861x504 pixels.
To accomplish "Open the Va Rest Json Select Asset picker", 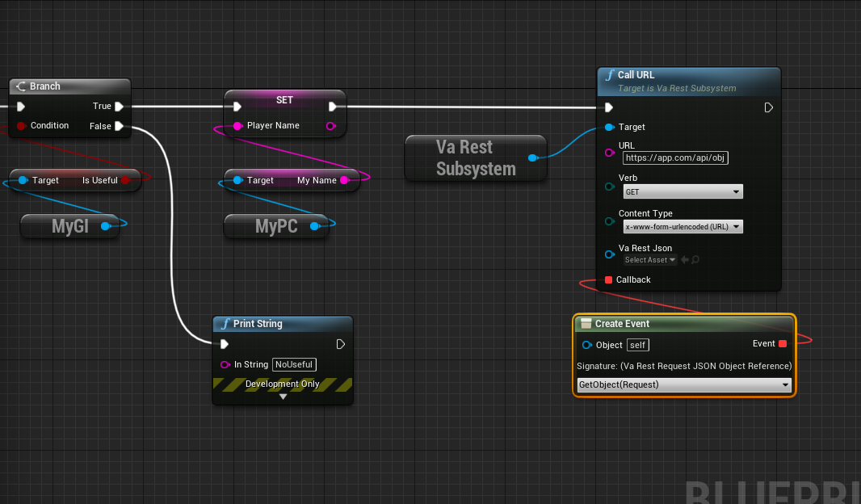I will tap(649, 260).
